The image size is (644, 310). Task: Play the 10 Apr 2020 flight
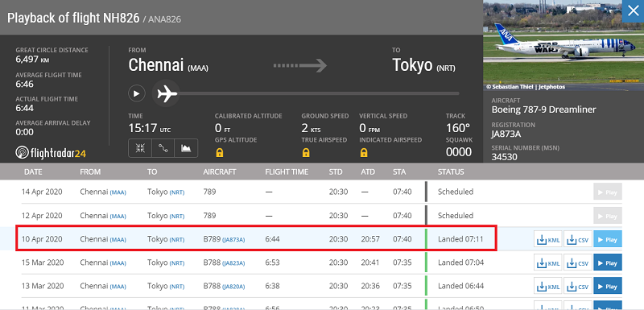pos(608,239)
